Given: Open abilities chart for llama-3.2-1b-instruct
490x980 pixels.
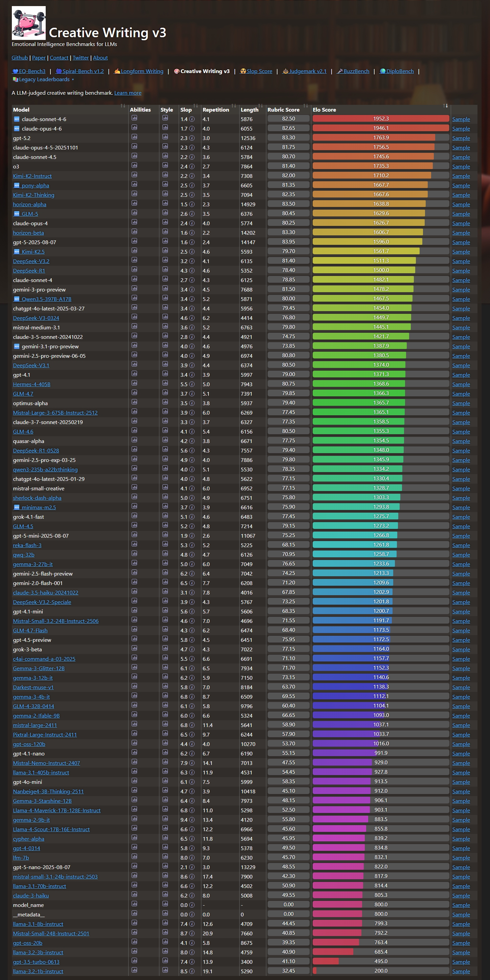Looking at the screenshot, I should point(134,971).
